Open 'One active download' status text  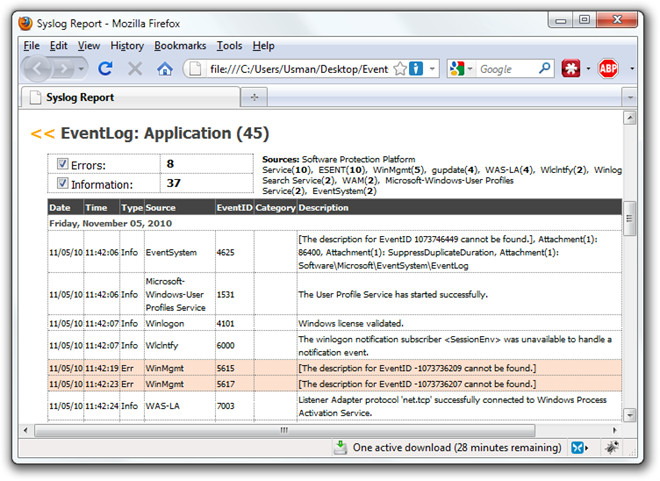tap(457, 448)
